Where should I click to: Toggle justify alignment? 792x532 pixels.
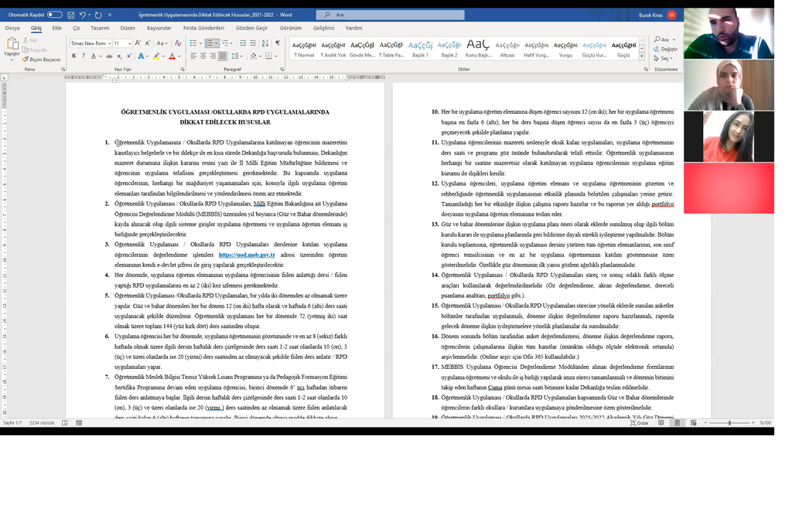coord(223,56)
